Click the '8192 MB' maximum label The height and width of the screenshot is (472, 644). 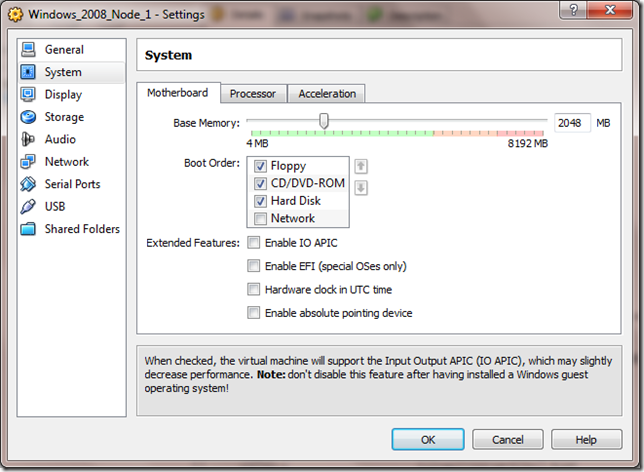coord(527,143)
